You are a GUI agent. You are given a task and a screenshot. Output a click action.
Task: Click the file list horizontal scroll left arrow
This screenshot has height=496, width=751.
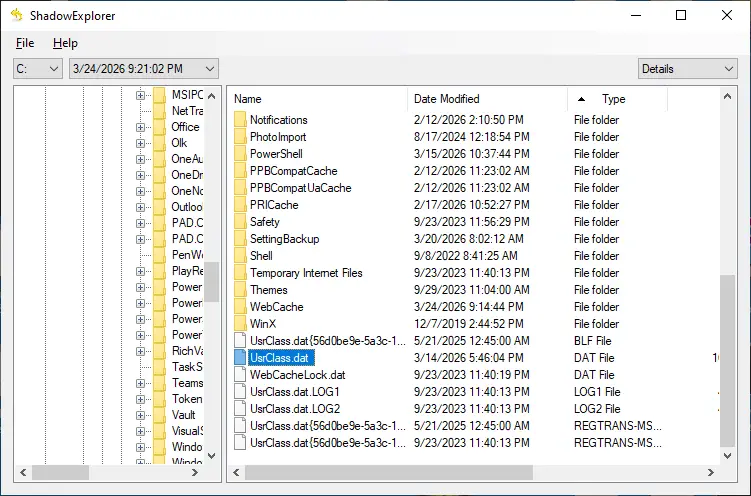tap(236, 473)
